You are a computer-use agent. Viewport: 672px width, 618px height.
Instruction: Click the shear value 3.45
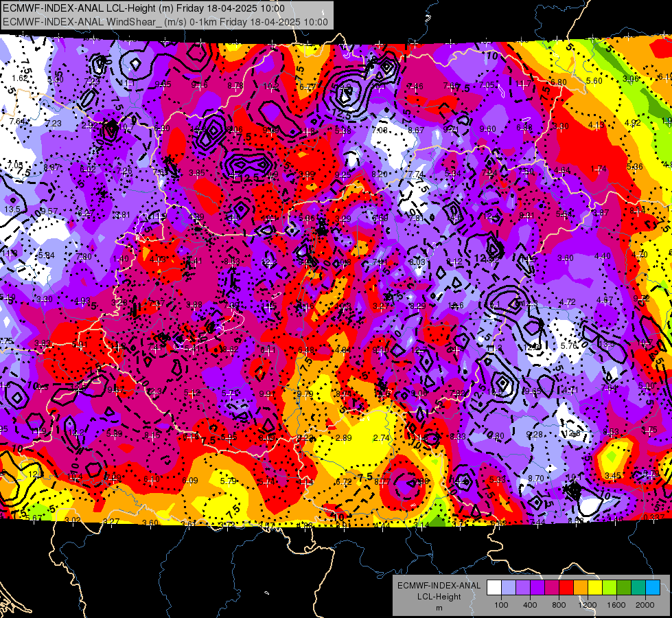[x=613, y=476]
